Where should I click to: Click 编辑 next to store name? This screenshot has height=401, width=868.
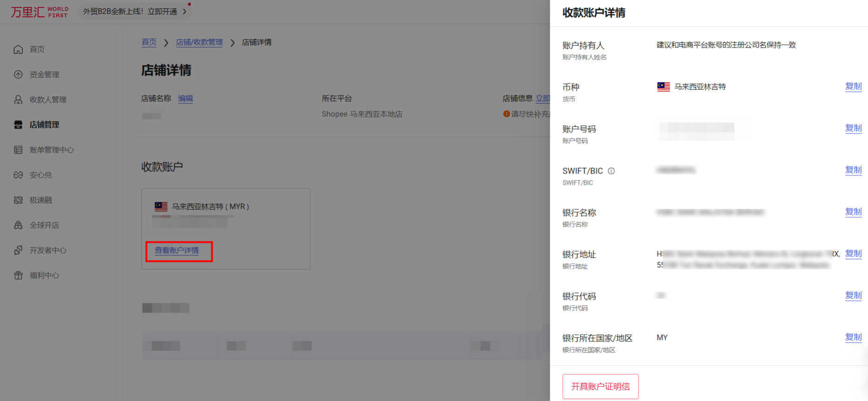[185, 99]
